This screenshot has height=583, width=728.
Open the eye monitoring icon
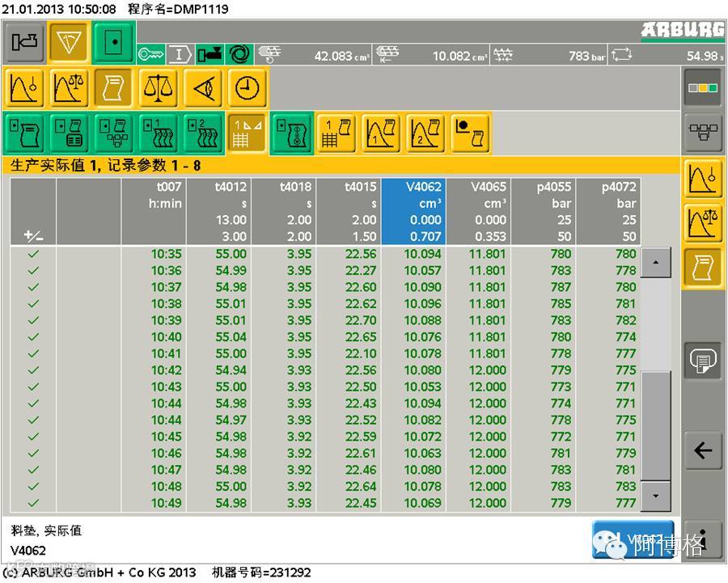pos(202,87)
